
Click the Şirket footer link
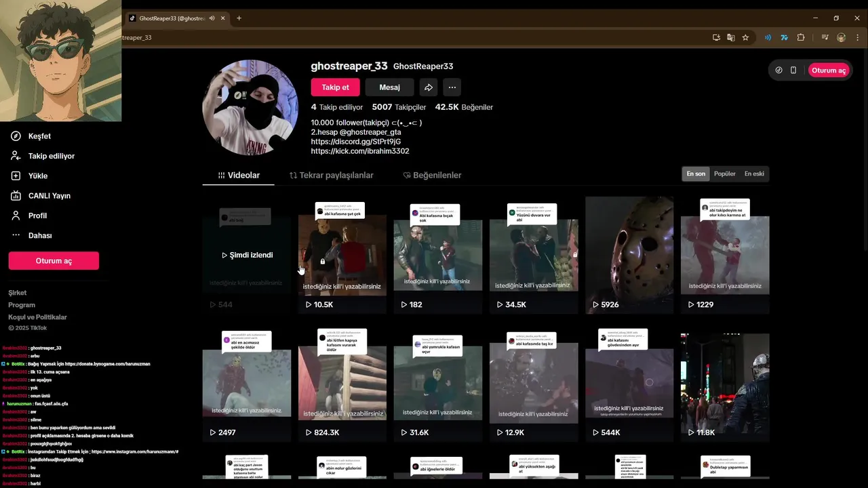click(x=18, y=293)
